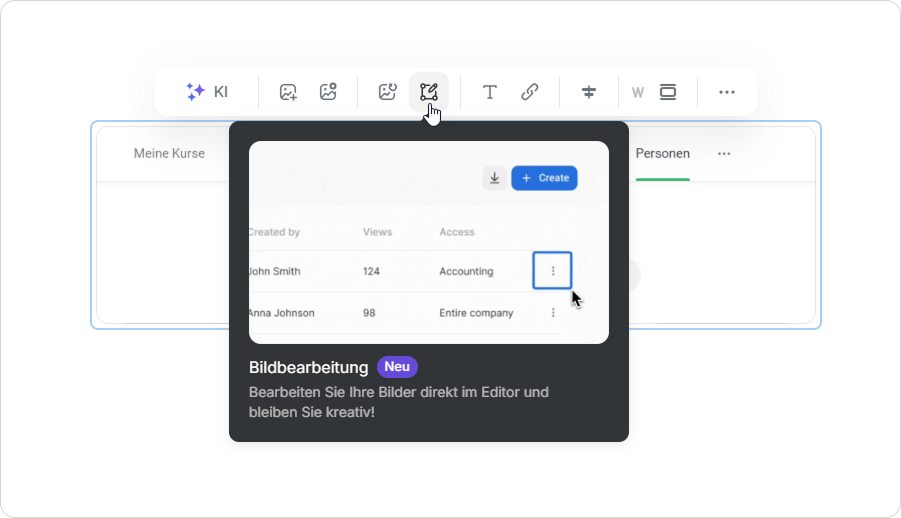Switch to the Meine Kurse tab
Viewport: 901px width, 518px height.
[x=169, y=153]
